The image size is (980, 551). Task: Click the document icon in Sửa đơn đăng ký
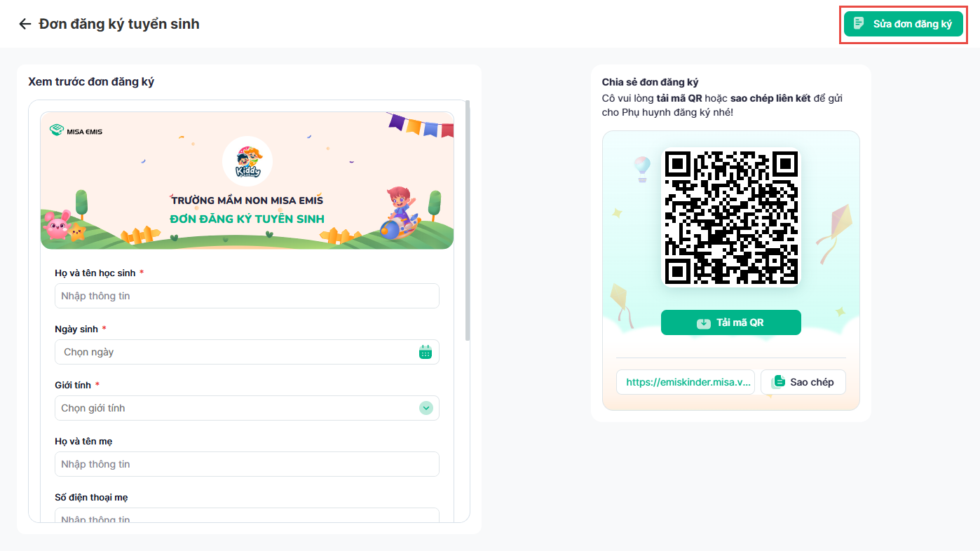pos(859,24)
